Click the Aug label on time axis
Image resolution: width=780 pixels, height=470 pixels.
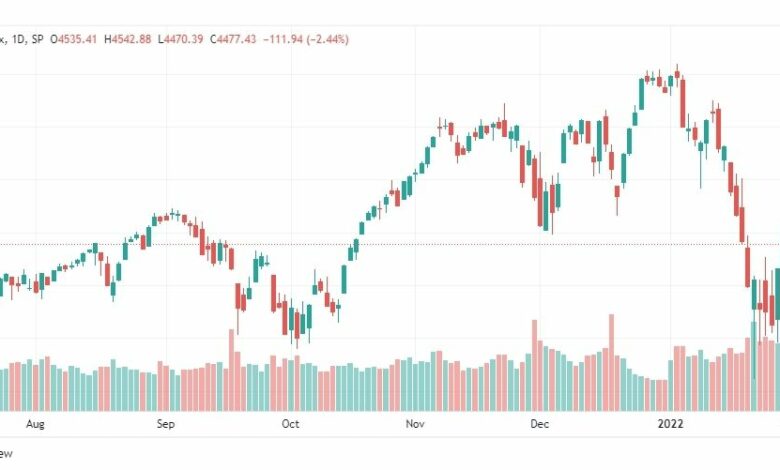point(35,424)
